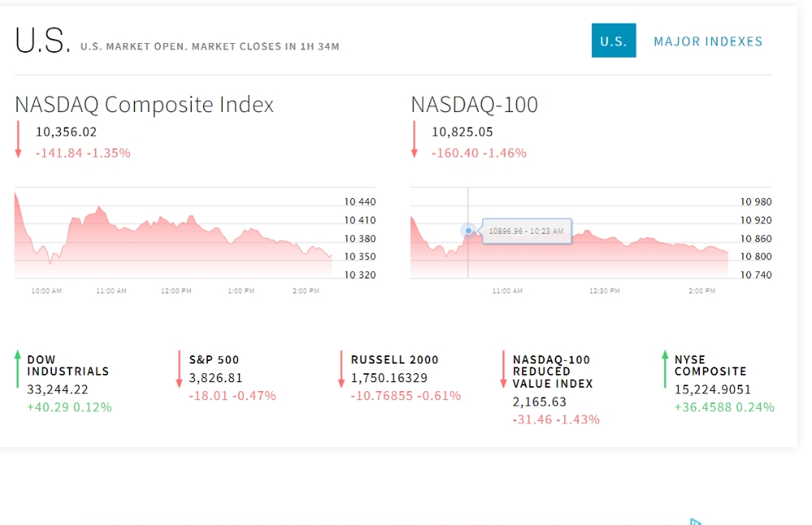This screenshot has height=525, width=812.
Task: Open the Dow Industrials index
Action: (x=67, y=365)
